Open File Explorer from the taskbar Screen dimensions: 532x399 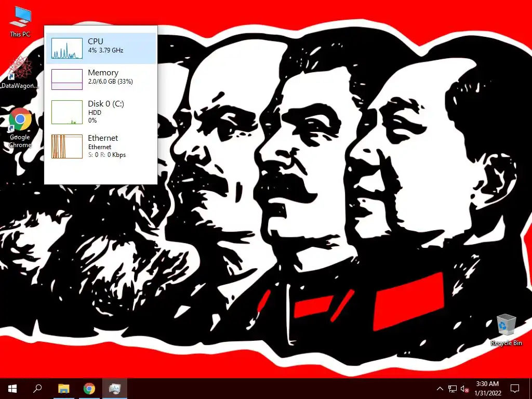pos(63,389)
